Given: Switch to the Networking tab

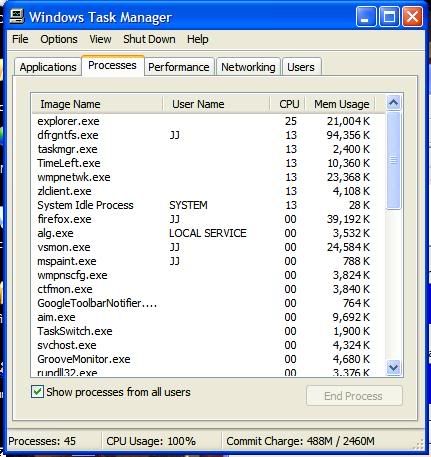Looking at the screenshot, I should 248,67.
